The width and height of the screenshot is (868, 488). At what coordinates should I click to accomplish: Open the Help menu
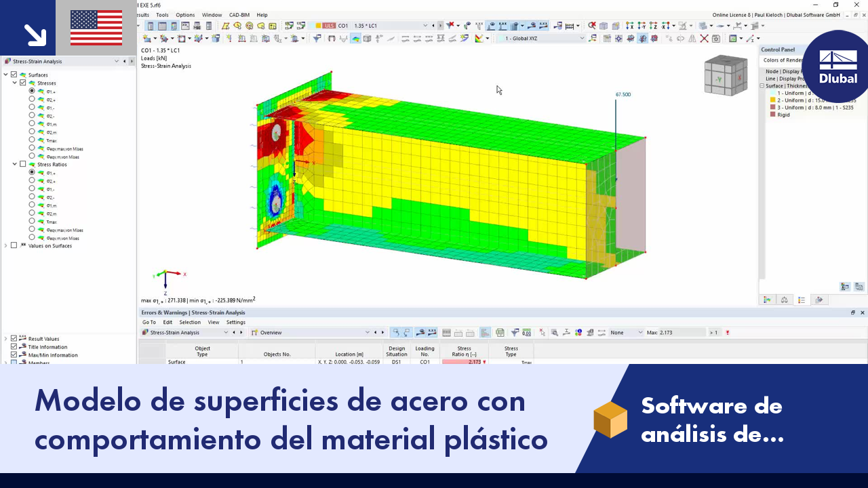pos(262,15)
